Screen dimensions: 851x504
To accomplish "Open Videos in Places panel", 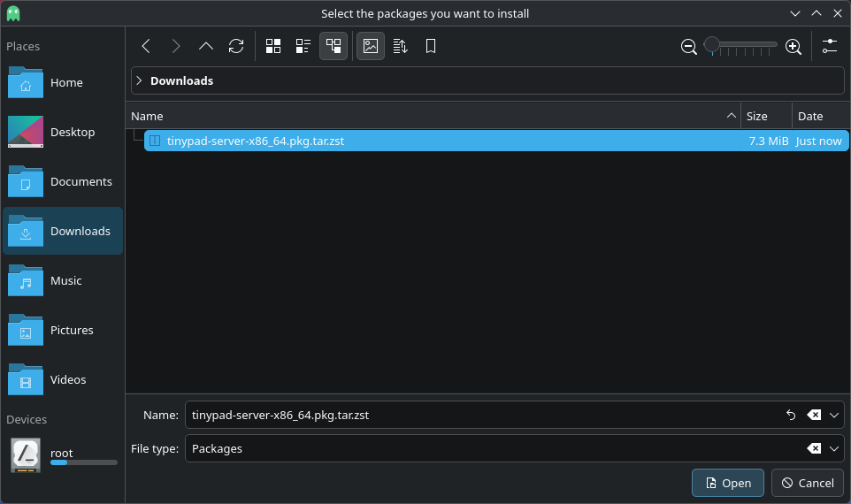I will click(x=63, y=379).
